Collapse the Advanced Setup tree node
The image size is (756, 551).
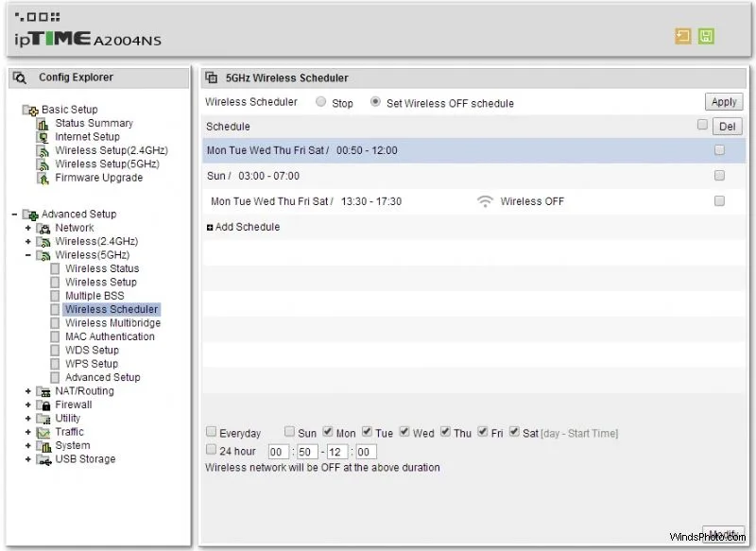(14, 215)
